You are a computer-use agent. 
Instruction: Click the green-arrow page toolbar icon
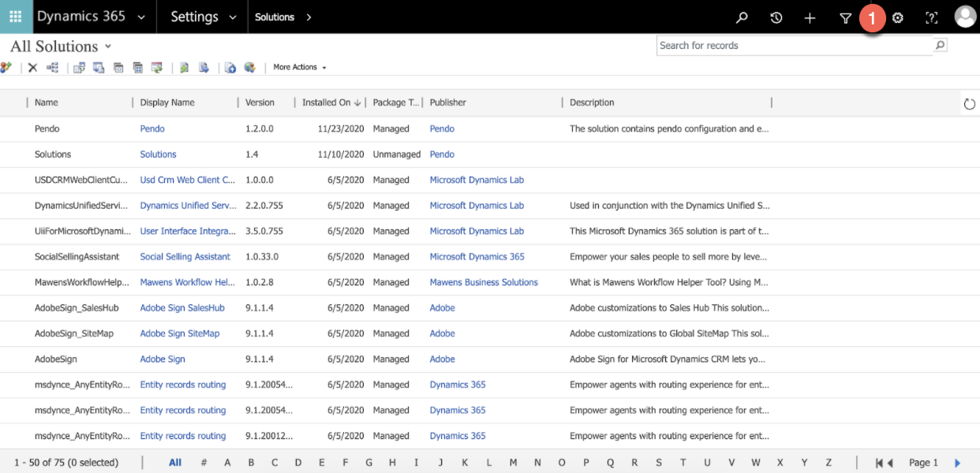[184, 68]
